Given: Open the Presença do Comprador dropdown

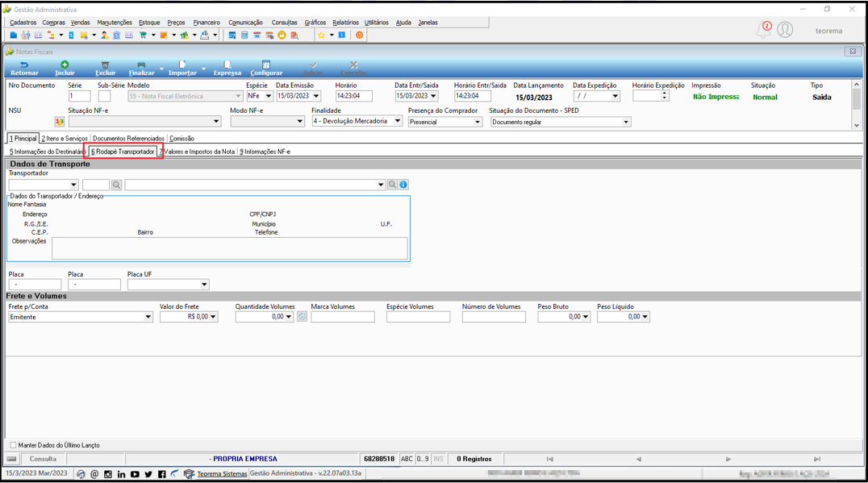Looking at the screenshot, I should tap(478, 122).
